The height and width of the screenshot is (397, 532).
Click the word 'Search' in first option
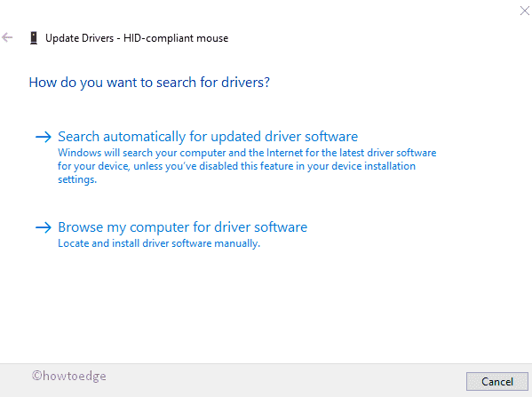78,137
